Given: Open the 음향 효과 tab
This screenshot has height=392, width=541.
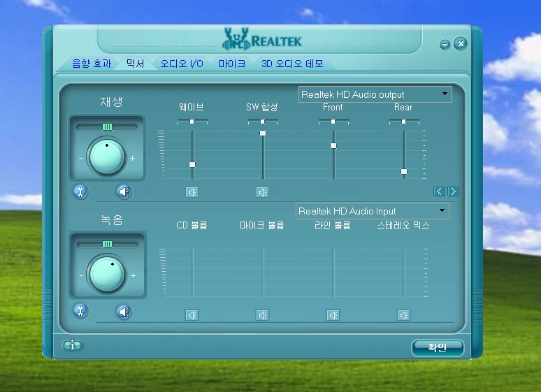Looking at the screenshot, I should point(92,64).
